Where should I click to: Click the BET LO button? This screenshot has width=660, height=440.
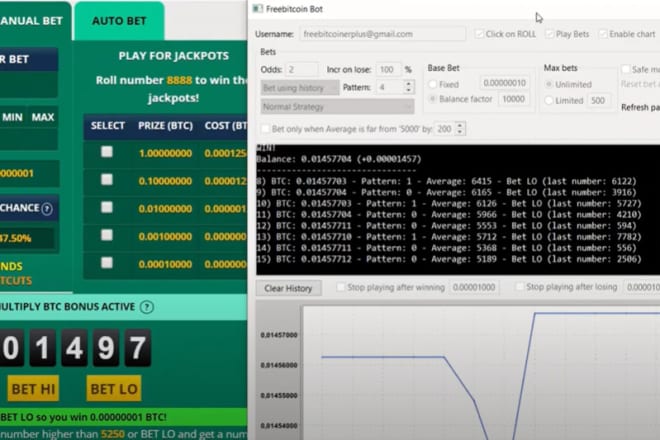pos(114,389)
